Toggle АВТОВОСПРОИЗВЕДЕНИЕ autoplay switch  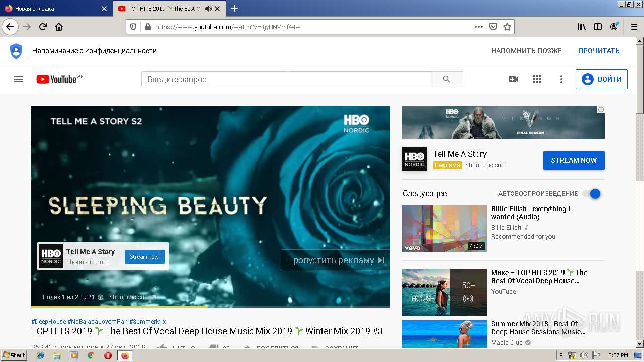point(592,194)
